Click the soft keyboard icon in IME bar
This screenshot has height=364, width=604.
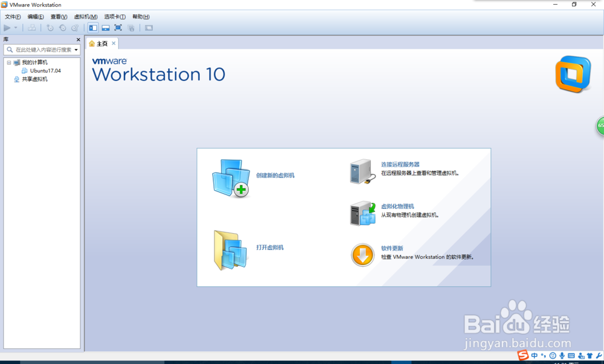click(x=571, y=356)
